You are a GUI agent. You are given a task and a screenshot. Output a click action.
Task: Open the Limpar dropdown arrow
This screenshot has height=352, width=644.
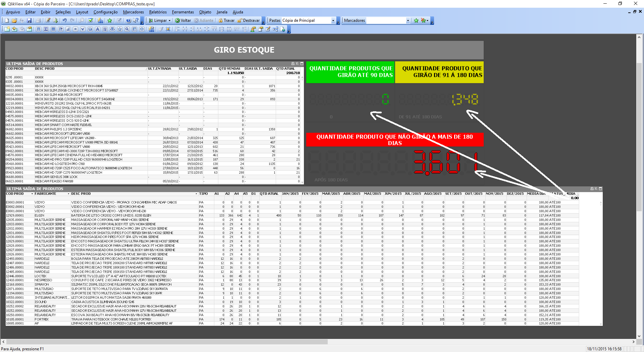(169, 20)
